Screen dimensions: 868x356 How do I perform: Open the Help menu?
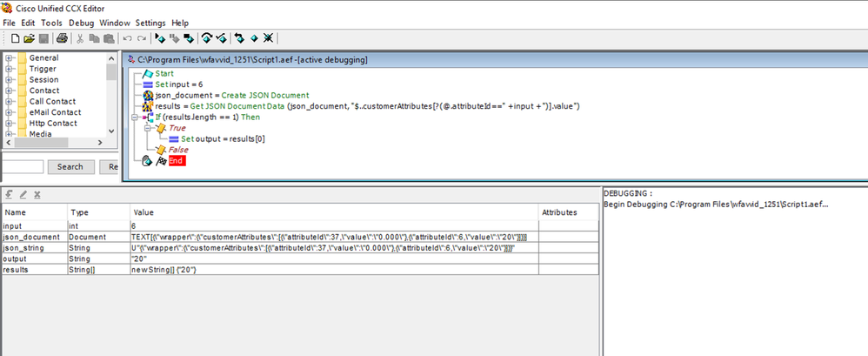[x=180, y=23]
